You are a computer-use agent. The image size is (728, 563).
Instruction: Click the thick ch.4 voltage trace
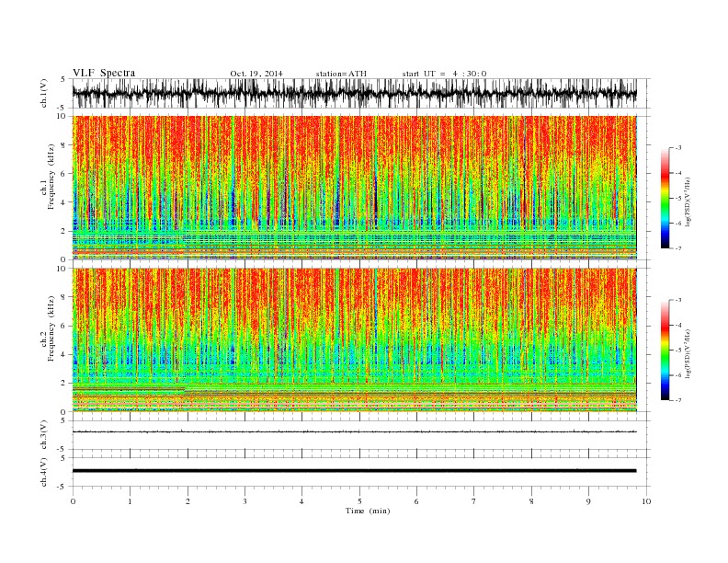coord(354,471)
